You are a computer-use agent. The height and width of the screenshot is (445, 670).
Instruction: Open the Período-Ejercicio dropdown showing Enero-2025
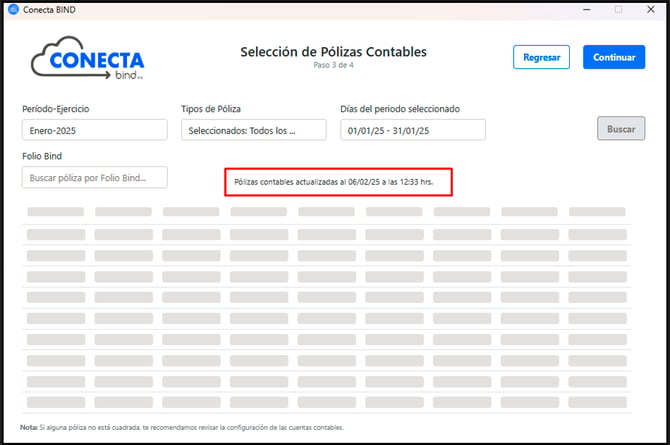[95, 130]
